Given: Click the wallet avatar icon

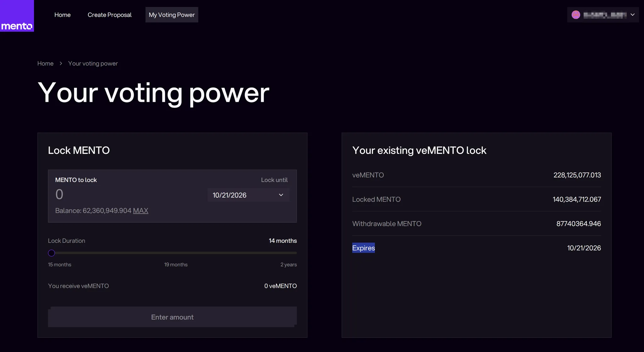Looking at the screenshot, I should point(575,15).
